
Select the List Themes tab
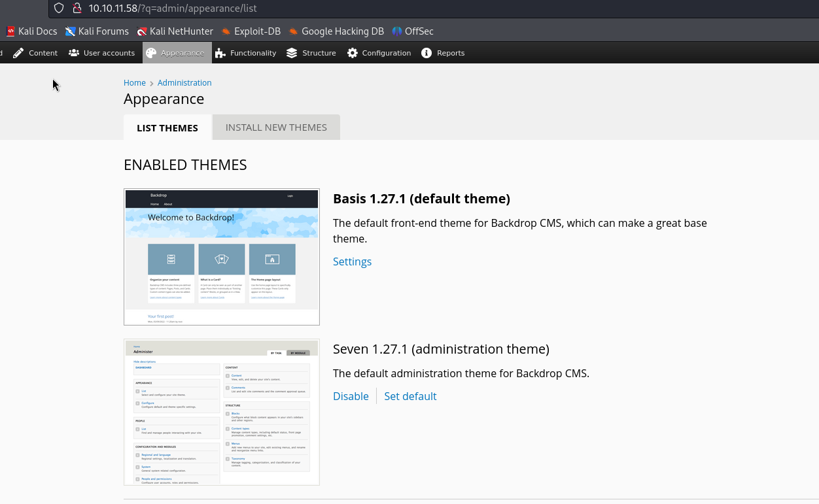tap(167, 127)
